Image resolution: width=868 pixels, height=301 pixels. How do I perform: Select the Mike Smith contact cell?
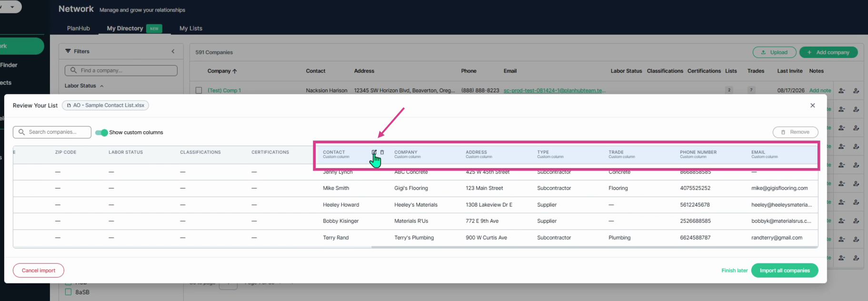[336, 188]
